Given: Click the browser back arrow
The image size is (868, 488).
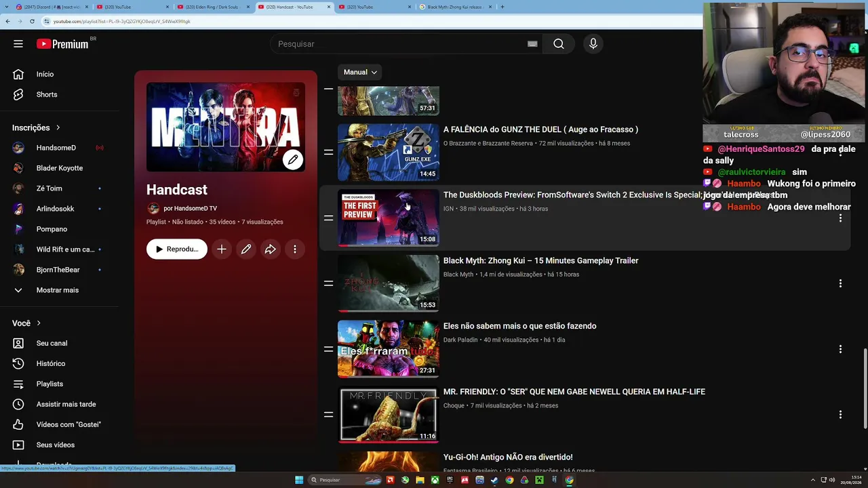Looking at the screenshot, I should pos(7,21).
